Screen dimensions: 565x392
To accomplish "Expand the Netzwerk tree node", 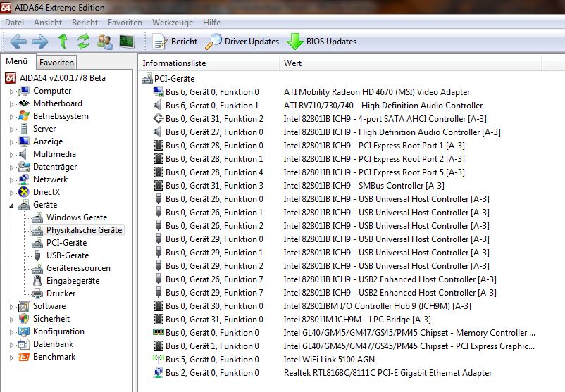I will 11,180.
